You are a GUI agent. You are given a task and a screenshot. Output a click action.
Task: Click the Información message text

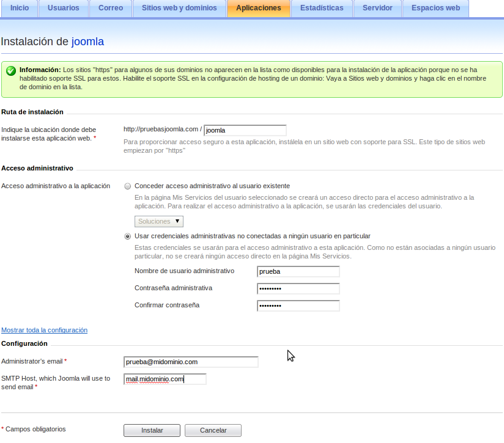253,78
